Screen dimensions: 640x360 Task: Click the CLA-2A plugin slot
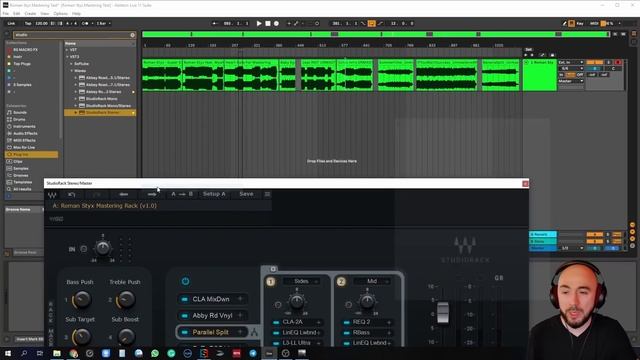(297, 322)
